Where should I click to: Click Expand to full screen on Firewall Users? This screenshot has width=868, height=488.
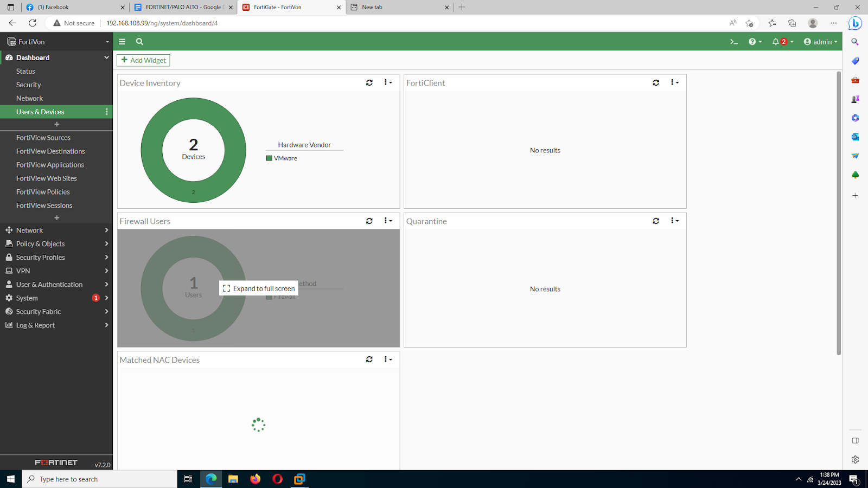tap(259, 288)
